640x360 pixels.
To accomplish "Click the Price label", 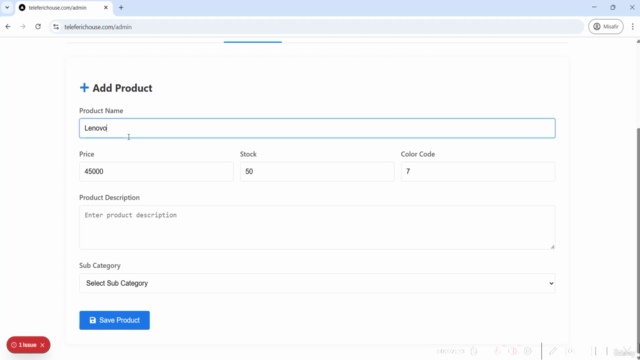I will point(87,154).
